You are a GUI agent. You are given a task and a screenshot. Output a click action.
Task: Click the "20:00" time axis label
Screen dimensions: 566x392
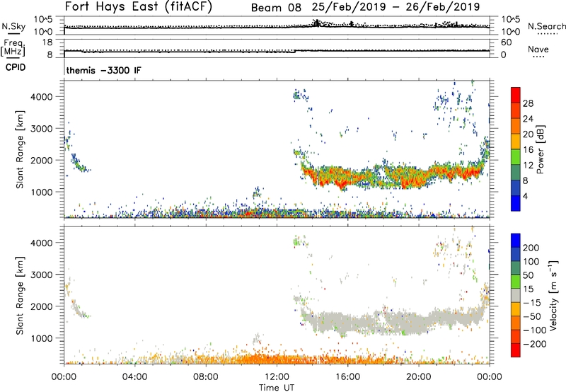tap(418, 377)
